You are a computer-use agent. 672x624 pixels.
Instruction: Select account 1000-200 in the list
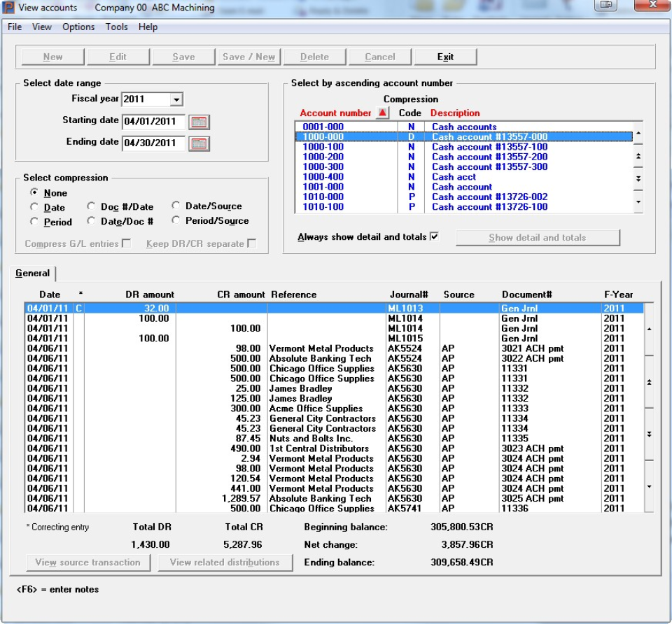(322, 157)
